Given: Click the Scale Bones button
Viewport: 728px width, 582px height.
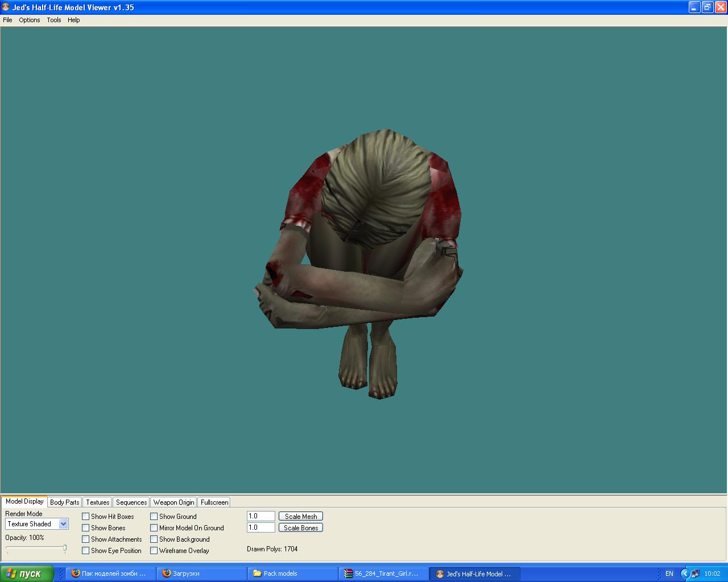Looking at the screenshot, I should [301, 528].
